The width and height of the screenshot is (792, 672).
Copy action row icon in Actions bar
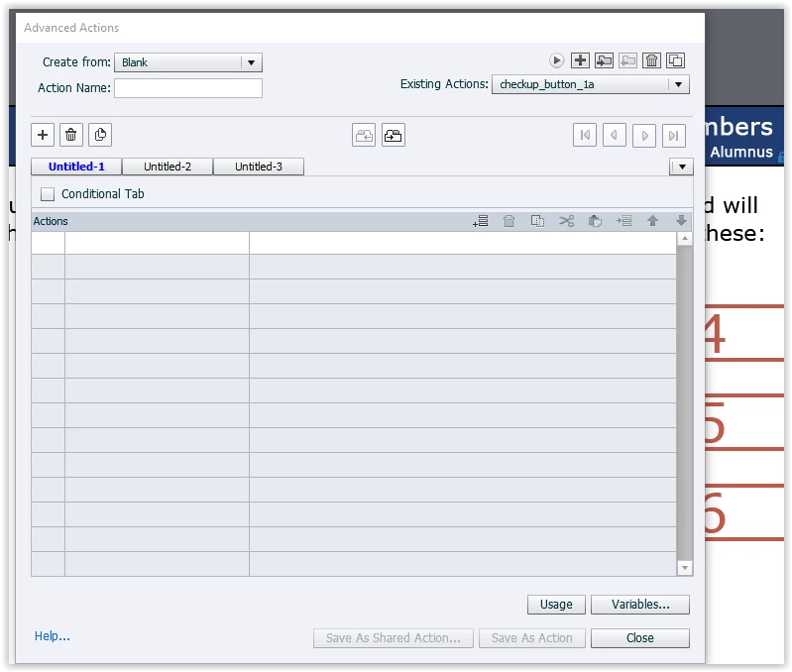537,221
